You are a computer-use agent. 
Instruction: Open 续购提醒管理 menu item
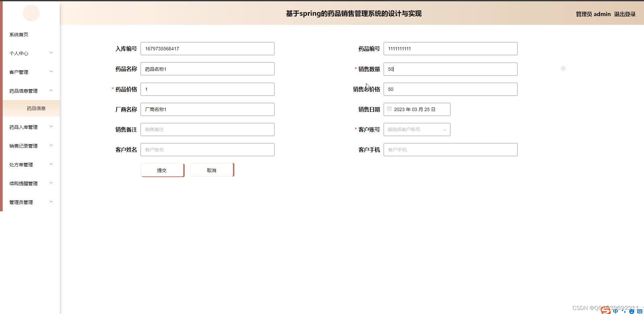pos(24,184)
